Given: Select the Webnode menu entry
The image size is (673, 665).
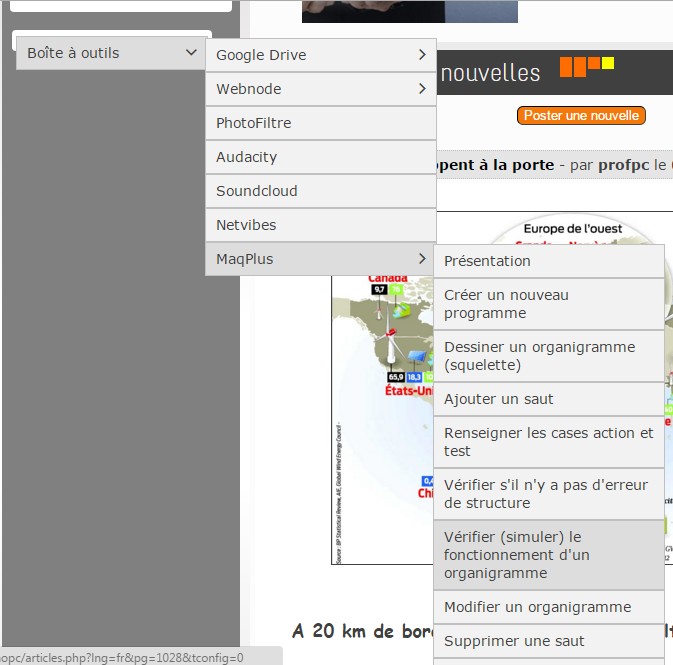Looking at the screenshot, I should tap(321, 89).
